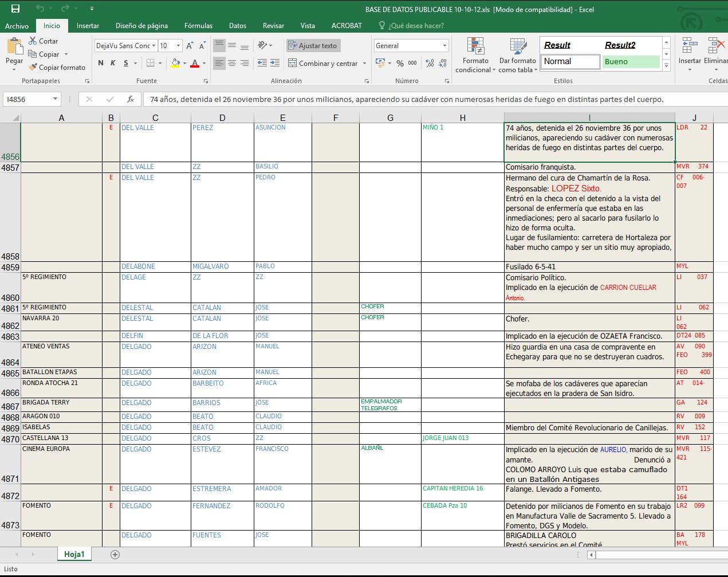Click the Save icon in title bar
Screen dimensions: 728x577
click(15, 9)
